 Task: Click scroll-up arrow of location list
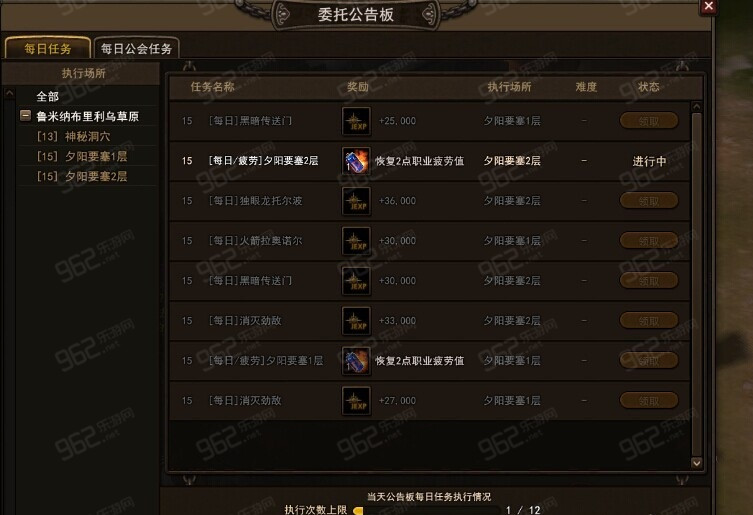click(9, 93)
